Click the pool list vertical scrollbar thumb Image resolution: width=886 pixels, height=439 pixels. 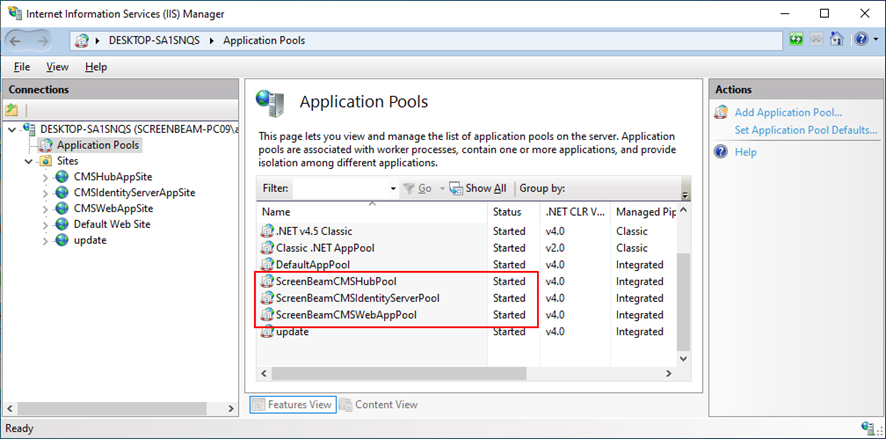[x=683, y=302]
